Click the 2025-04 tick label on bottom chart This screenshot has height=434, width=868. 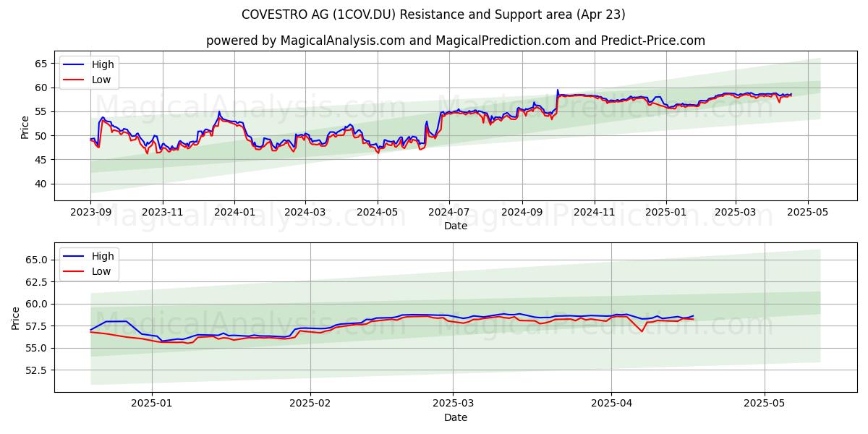[611, 405]
